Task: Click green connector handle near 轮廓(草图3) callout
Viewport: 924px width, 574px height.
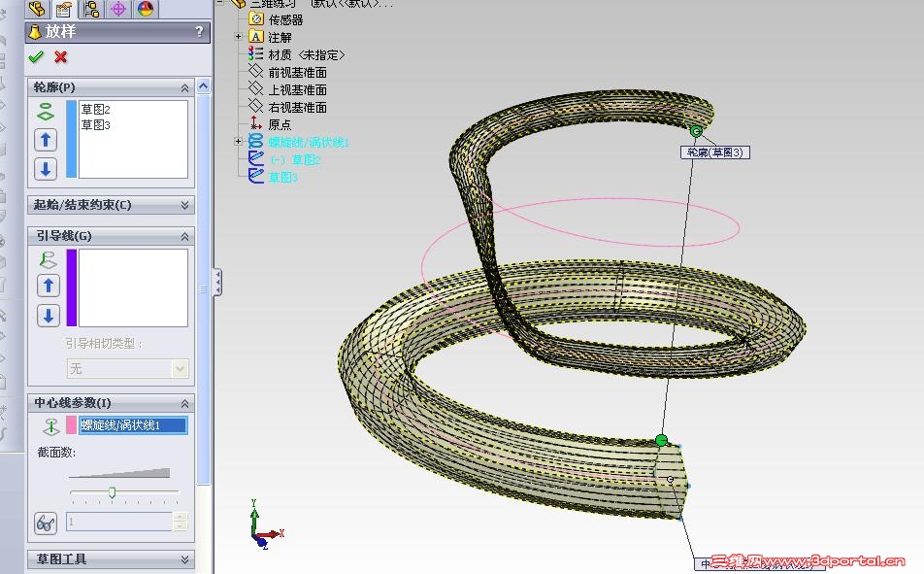Action: coord(696,131)
